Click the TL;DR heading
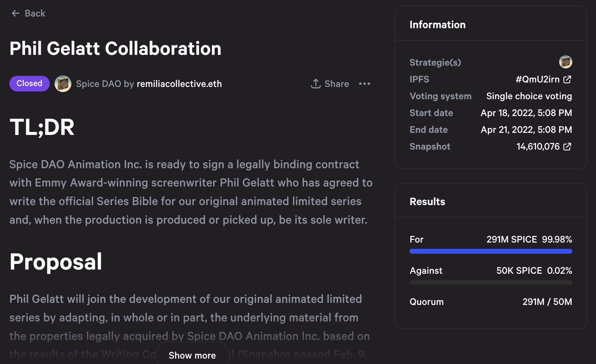The width and height of the screenshot is (596, 364). (42, 127)
